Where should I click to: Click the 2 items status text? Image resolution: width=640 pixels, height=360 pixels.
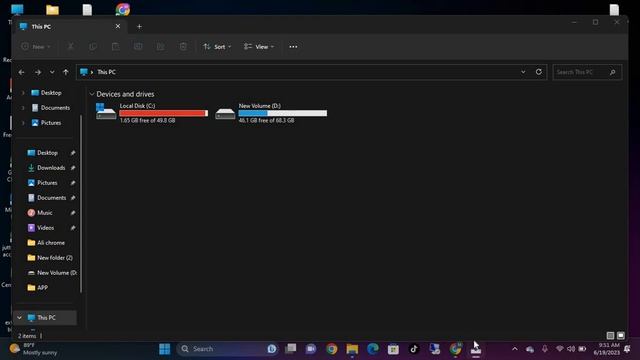pos(27,336)
